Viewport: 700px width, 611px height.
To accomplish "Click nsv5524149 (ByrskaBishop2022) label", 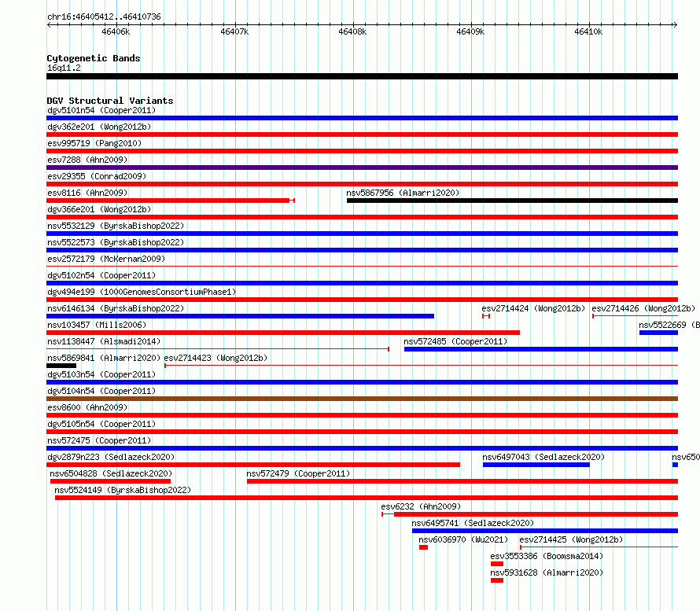I will click(123, 490).
